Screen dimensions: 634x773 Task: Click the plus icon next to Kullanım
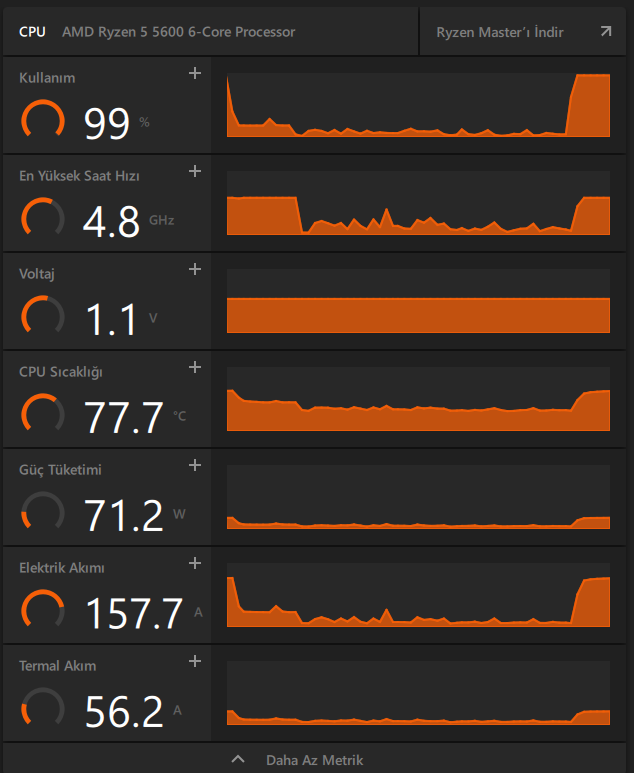click(195, 73)
